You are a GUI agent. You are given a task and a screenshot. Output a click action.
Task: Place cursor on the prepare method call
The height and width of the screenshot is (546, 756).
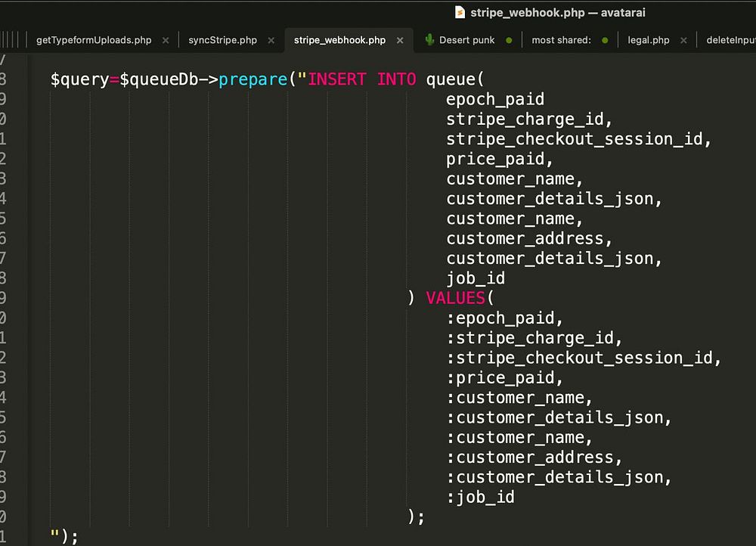click(x=253, y=79)
